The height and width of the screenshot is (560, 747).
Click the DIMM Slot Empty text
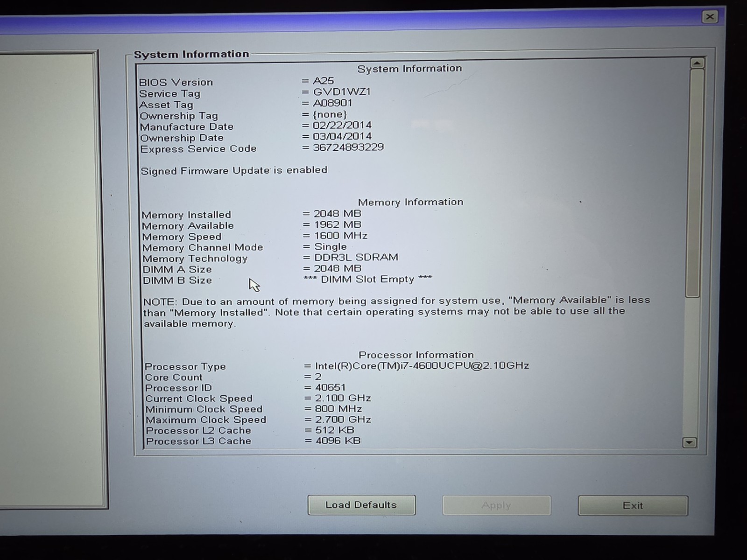367,279
